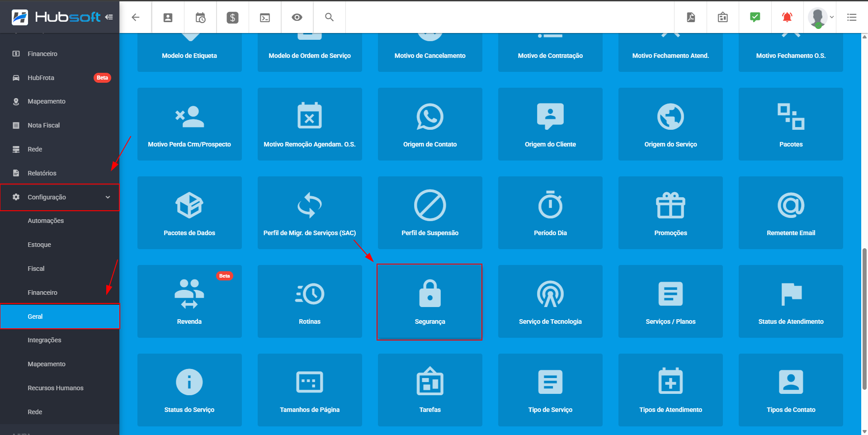The width and height of the screenshot is (868, 435).
Task: Open the dollar sign financial shortcut
Action: pyautogui.click(x=232, y=17)
